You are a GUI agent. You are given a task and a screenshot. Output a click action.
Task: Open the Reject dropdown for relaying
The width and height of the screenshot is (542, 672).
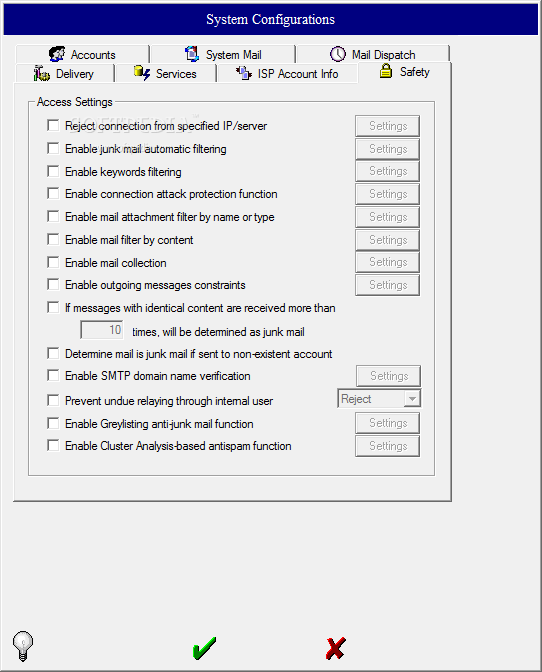click(412, 399)
